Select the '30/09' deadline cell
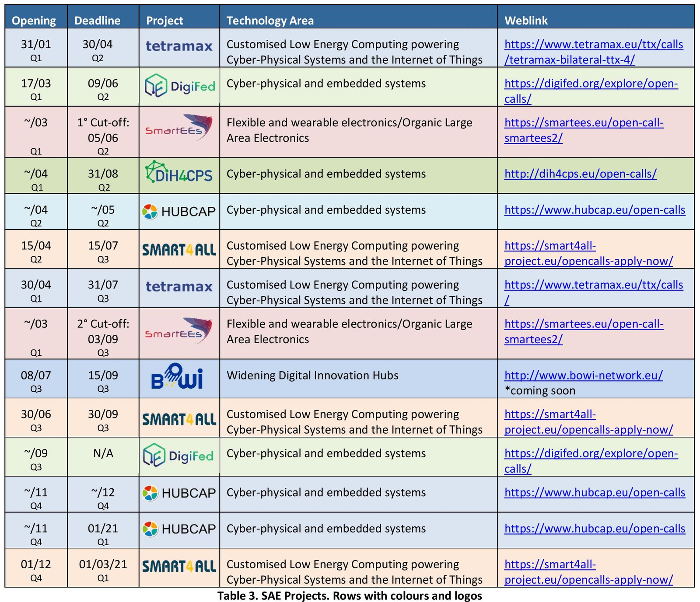The width and height of the screenshot is (700, 602). pos(103,418)
